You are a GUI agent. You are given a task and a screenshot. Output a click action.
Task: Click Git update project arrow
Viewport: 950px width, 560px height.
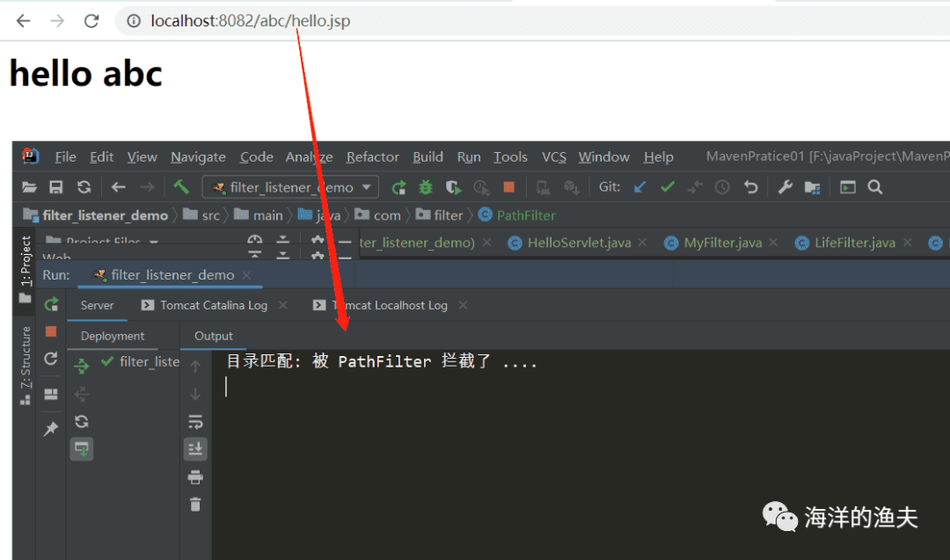(639, 187)
